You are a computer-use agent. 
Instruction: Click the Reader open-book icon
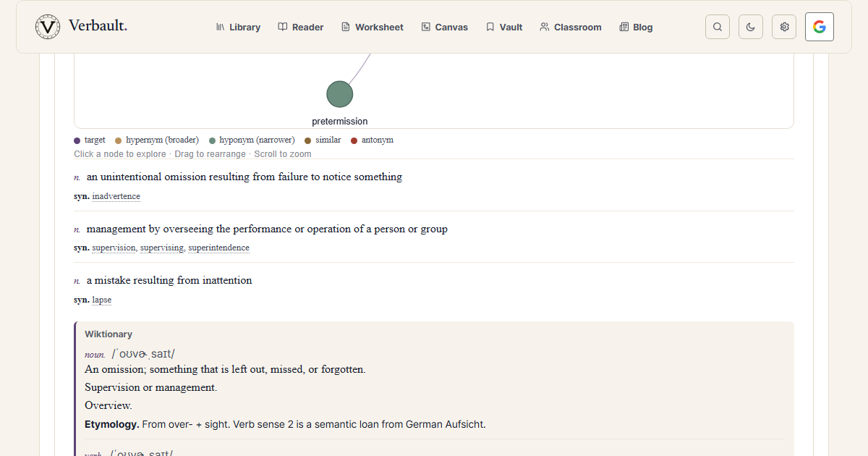point(284,27)
